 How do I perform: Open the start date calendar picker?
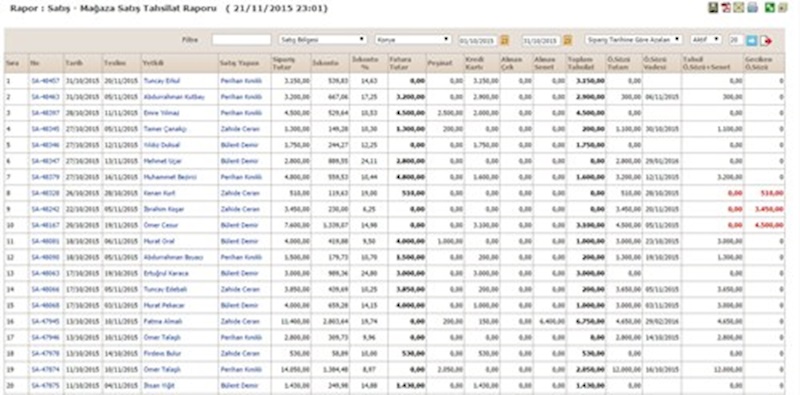[x=505, y=40]
